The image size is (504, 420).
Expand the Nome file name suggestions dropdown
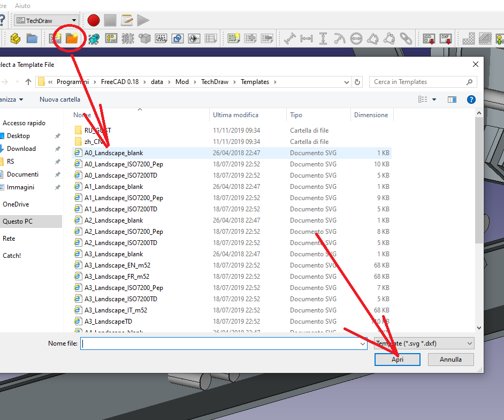coord(363,344)
